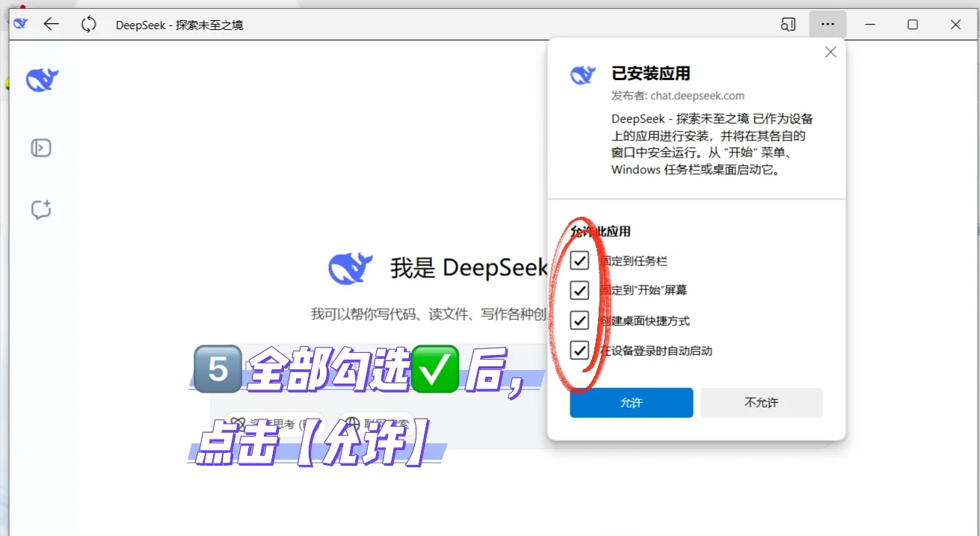Click the browser refresh icon
Image resolution: width=980 pixels, height=536 pixels.
[88, 24]
